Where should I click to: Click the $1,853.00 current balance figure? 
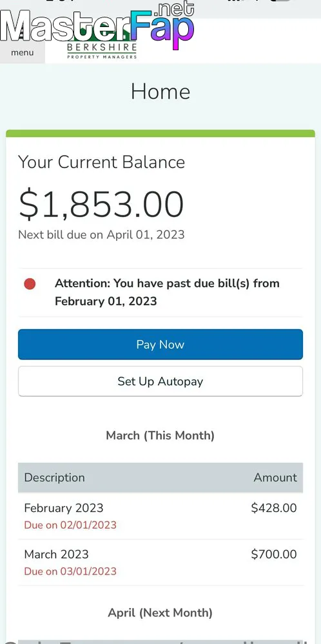pos(101,205)
